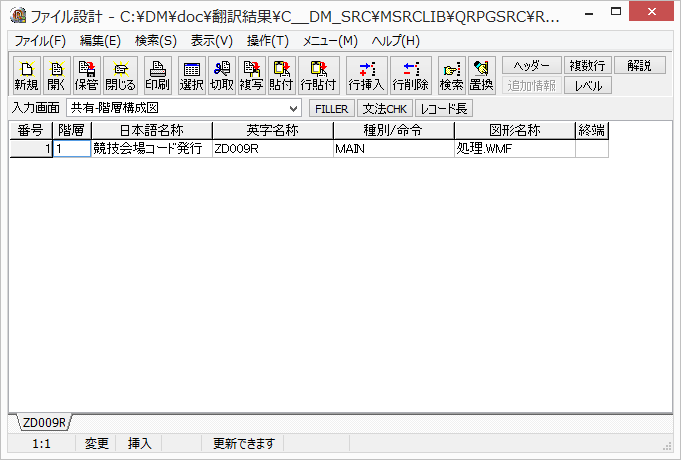Click the empty 終端 cell in row 1
Screen dimensions: 681x460
coord(592,149)
